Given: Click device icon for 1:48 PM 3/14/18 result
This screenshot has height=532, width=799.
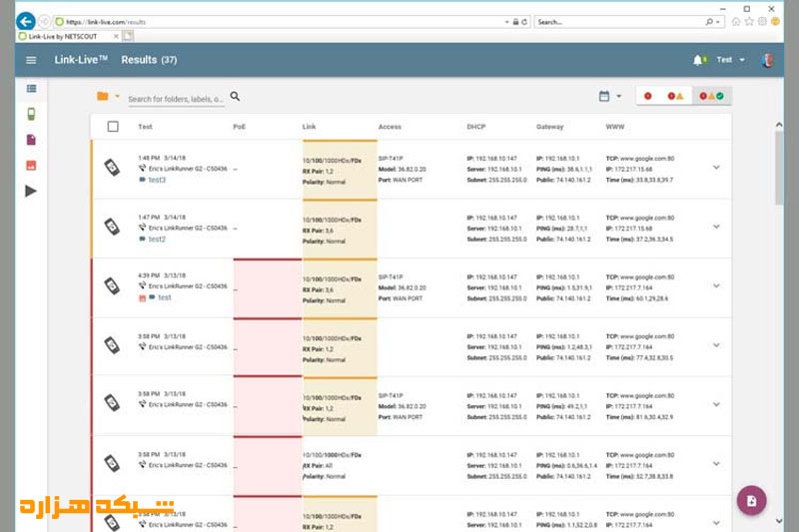Looking at the screenshot, I should point(112,167).
